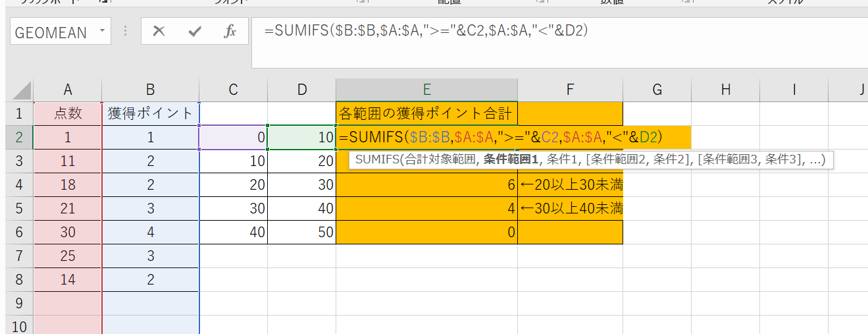Select column E header
The width and height of the screenshot is (868, 334).
pos(426,90)
